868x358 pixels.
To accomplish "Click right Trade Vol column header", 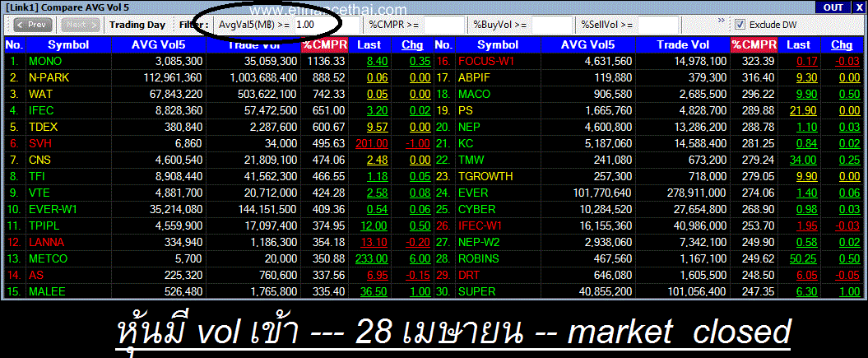I will (683, 44).
